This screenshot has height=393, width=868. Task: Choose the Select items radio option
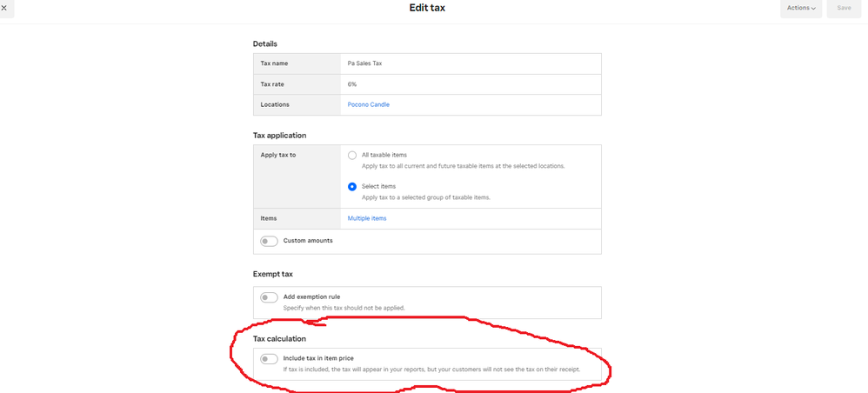(x=352, y=187)
